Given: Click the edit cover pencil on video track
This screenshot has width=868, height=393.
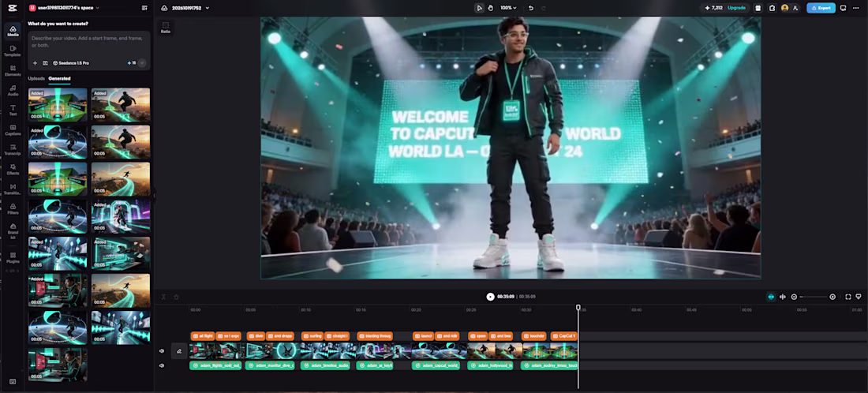Looking at the screenshot, I should (179, 351).
